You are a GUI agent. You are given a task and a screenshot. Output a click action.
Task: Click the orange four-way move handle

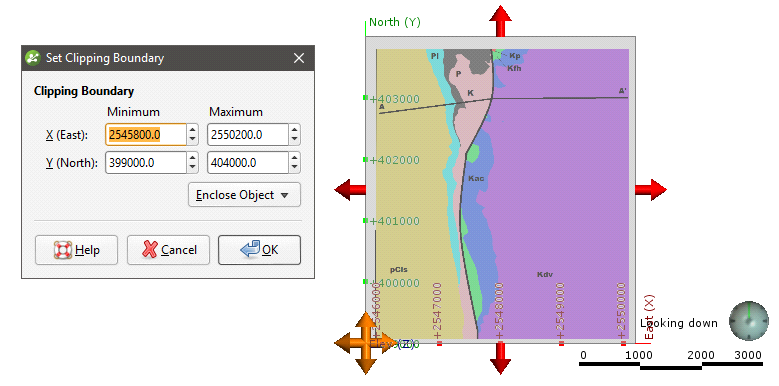(x=366, y=343)
